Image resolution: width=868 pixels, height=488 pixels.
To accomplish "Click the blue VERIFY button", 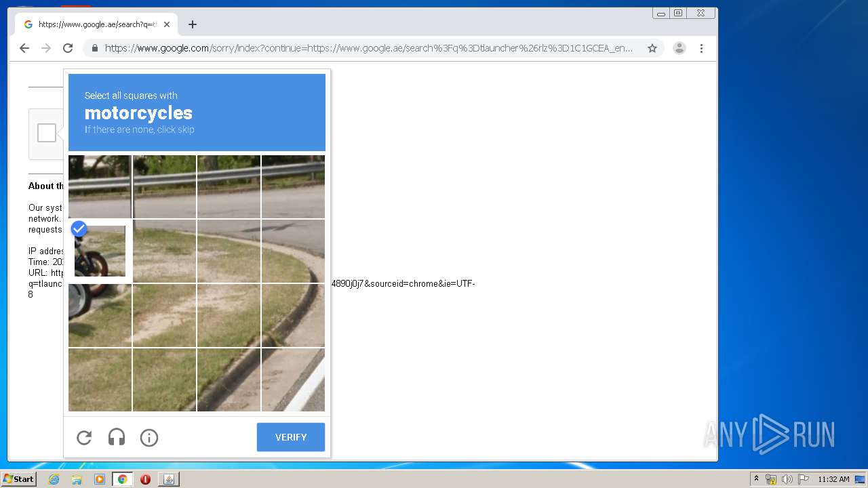I will [291, 437].
